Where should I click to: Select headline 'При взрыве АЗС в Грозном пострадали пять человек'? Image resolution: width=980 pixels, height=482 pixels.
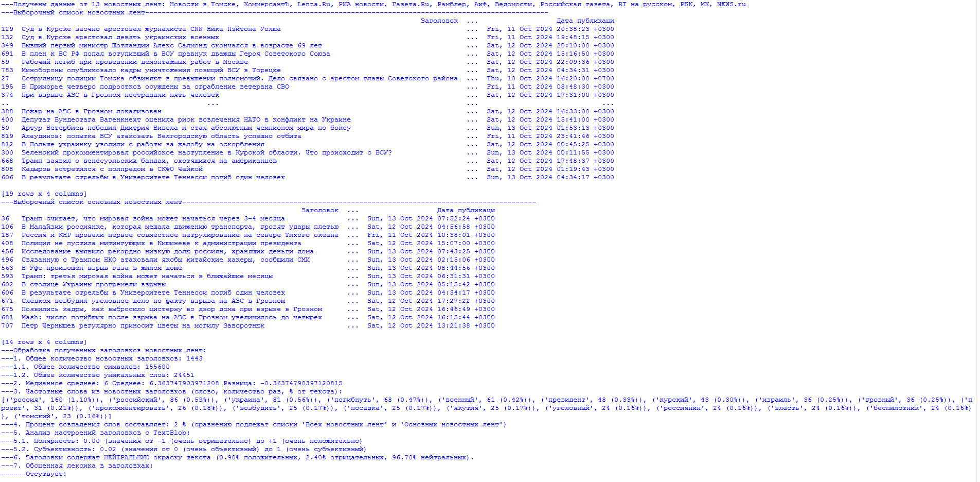tap(120, 95)
